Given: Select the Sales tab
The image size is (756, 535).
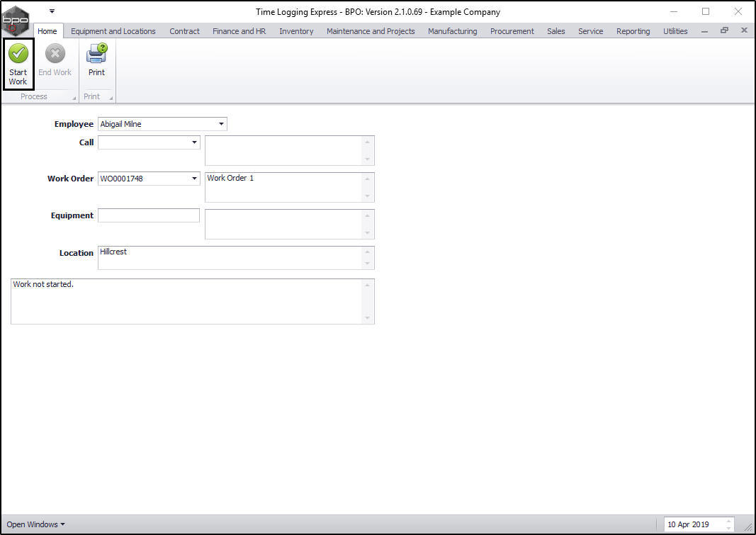Looking at the screenshot, I should pos(556,31).
